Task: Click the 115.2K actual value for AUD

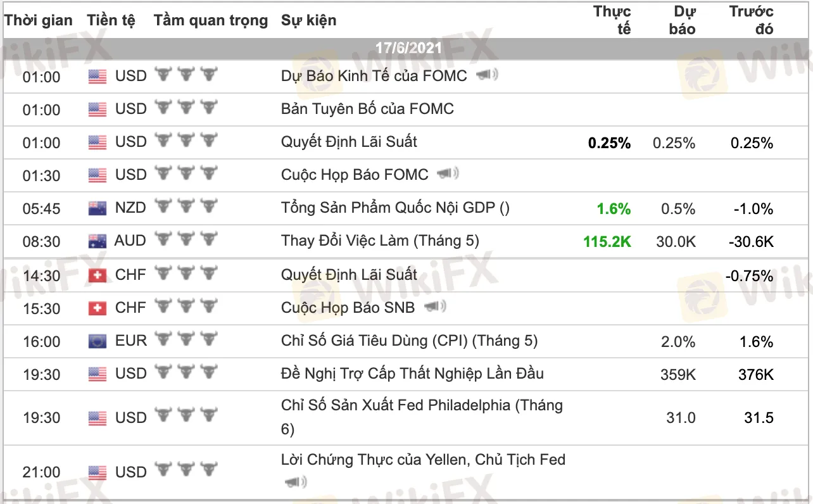Action: click(x=607, y=241)
